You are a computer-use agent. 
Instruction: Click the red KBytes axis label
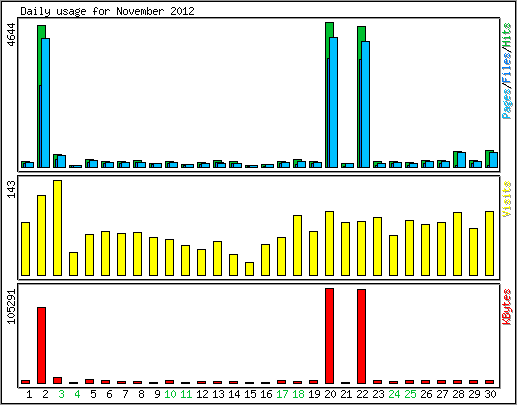[507, 307]
